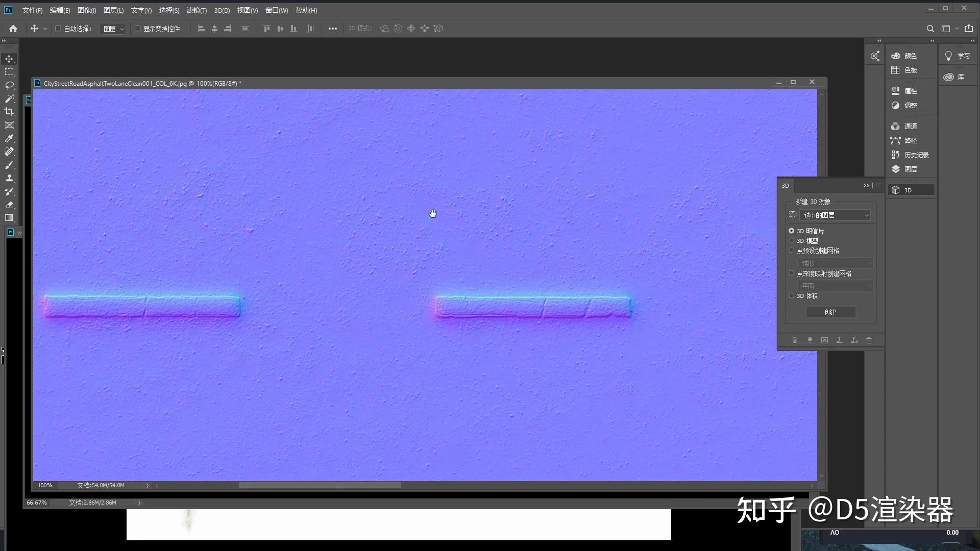Toggle the 显示变换控件 checkbox
980x551 pixels.
137,29
